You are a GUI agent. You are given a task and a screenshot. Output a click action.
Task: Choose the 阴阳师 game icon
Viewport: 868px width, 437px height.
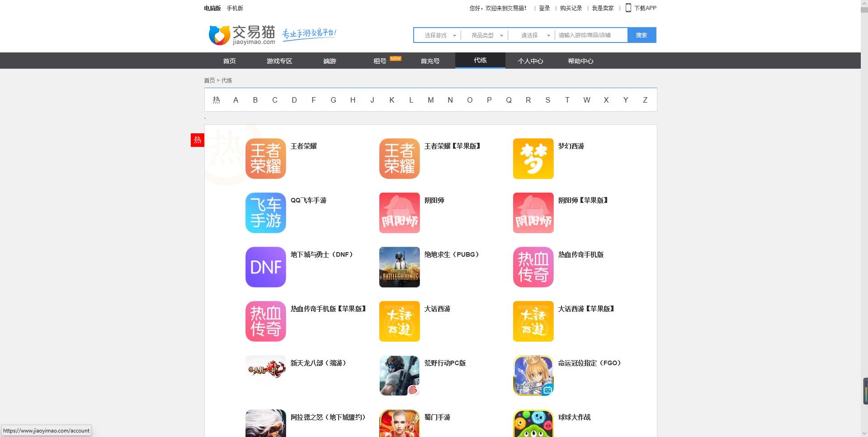[x=400, y=213]
